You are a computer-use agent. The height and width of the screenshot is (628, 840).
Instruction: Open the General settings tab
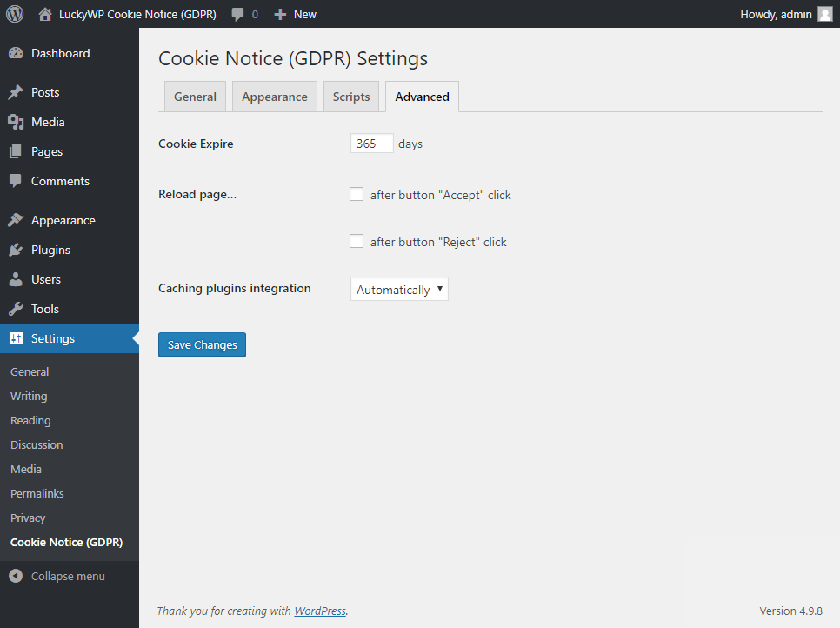(195, 97)
